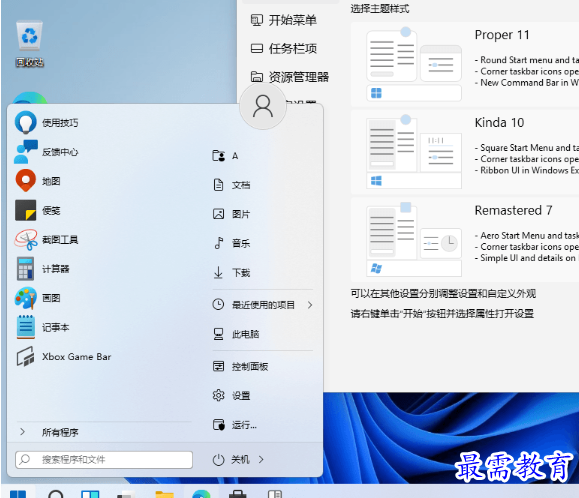This screenshot has width=579, height=498.
Task: Open the Xbox Game Bar icon
Action: click(x=25, y=356)
